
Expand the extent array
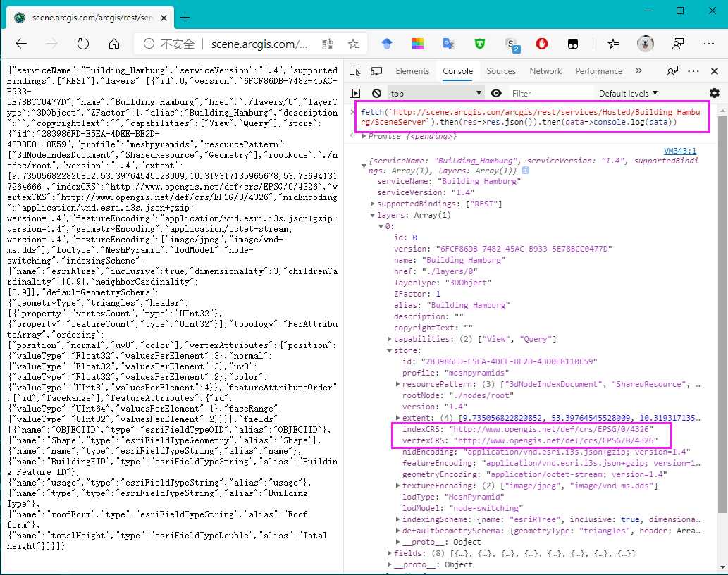click(x=397, y=418)
